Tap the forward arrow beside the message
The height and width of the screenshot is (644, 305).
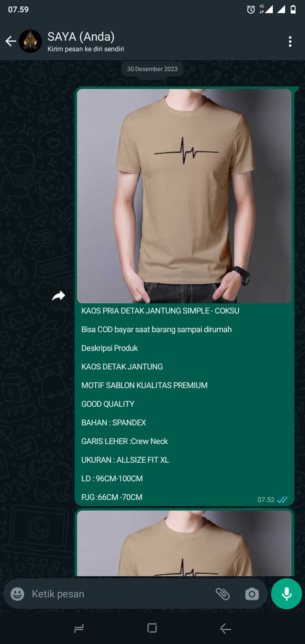click(58, 296)
